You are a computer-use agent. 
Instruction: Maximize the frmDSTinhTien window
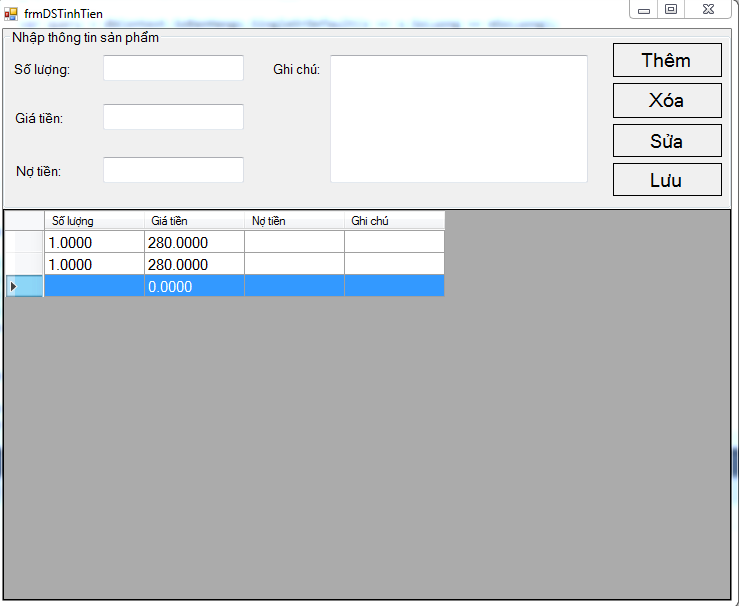(671, 9)
